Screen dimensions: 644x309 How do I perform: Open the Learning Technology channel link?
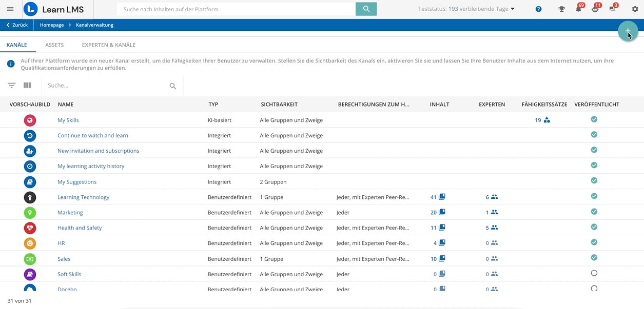83,197
